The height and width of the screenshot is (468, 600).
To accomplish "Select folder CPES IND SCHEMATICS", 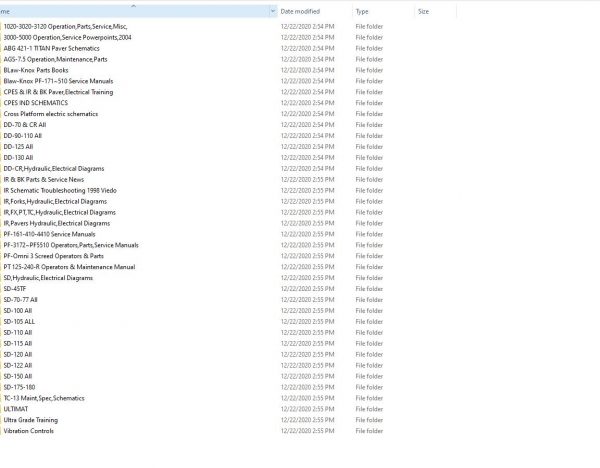I will [36, 103].
